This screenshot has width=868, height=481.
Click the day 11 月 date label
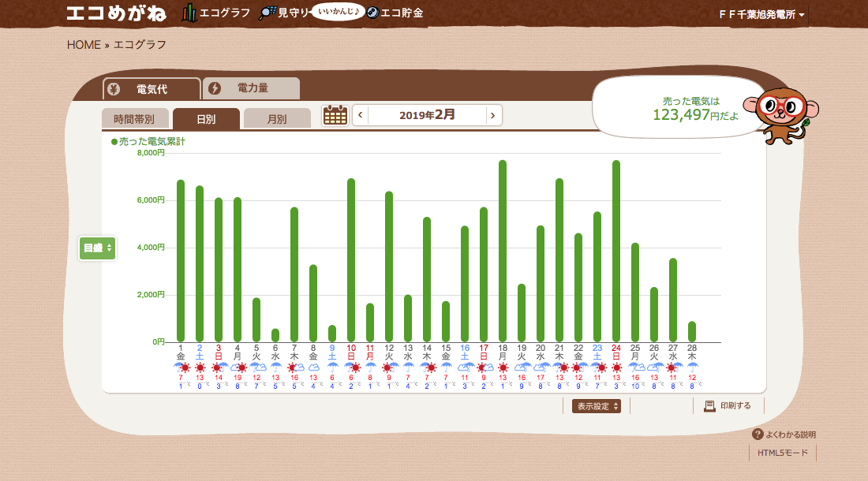point(370,352)
